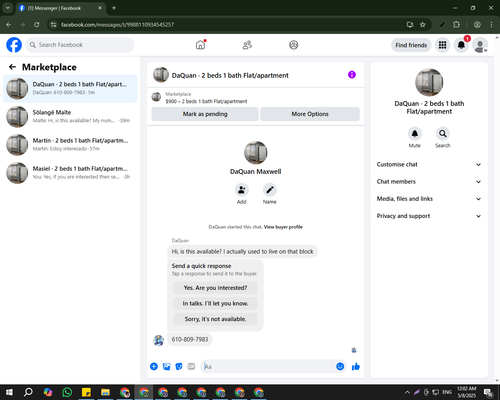Image resolution: width=500 pixels, height=400 pixels.
Task: Choose a GIF icon in the composer
Action: coord(191,367)
